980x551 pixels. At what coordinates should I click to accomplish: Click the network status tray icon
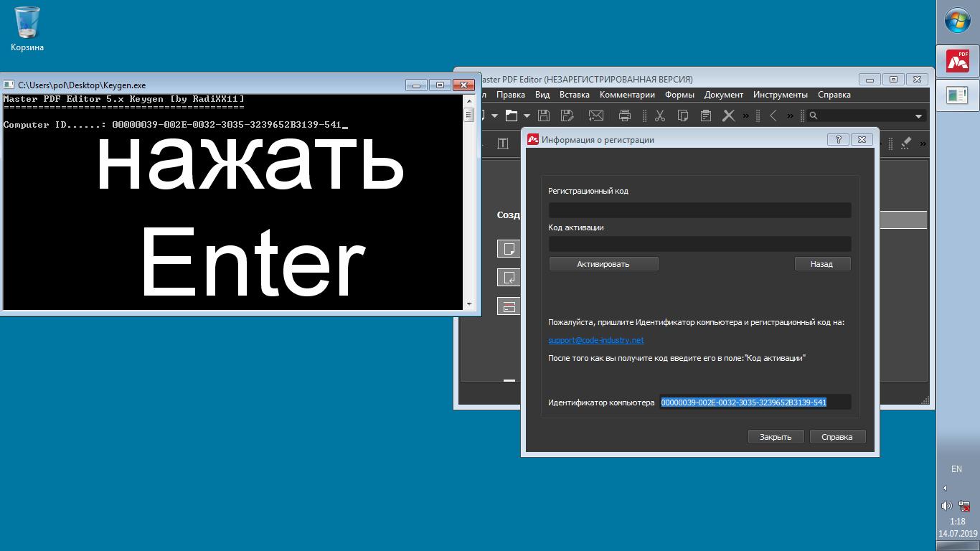pyautogui.click(x=965, y=506)
